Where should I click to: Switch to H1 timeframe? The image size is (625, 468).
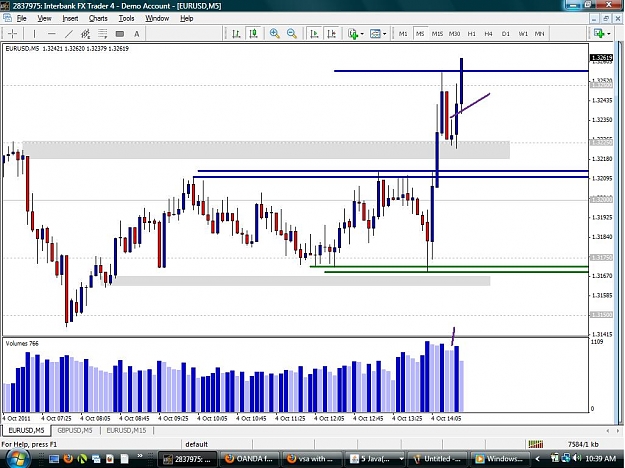click(472, 34)
